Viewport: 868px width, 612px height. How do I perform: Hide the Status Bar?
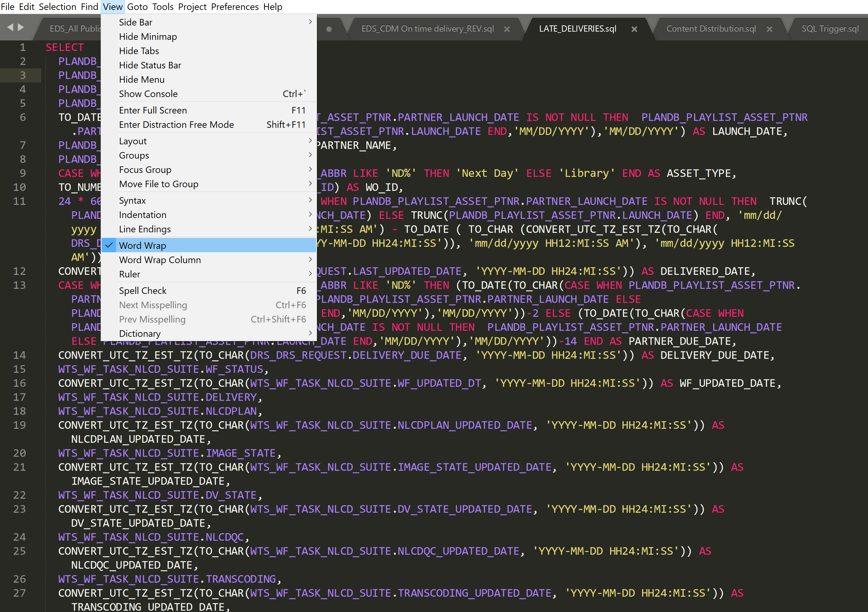tap(150, 65)
